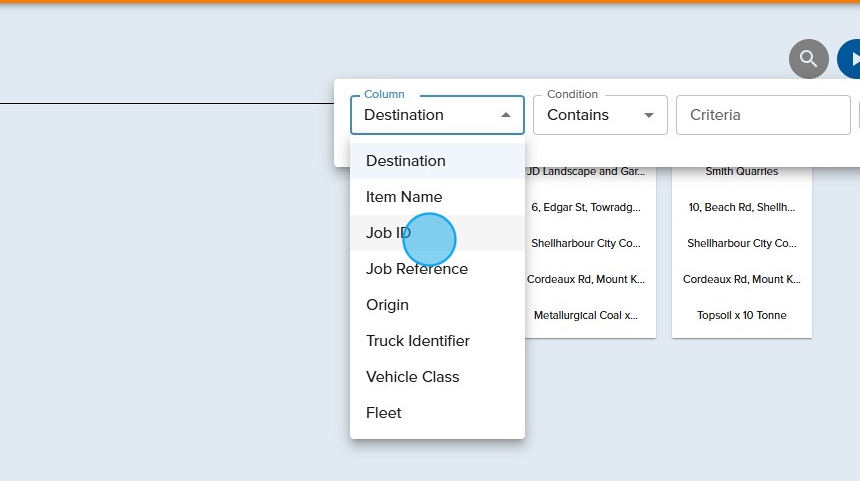Viewport: 860px width, 481px height.
Task: Click into the Criteria text field
Action: coord(763,115)
